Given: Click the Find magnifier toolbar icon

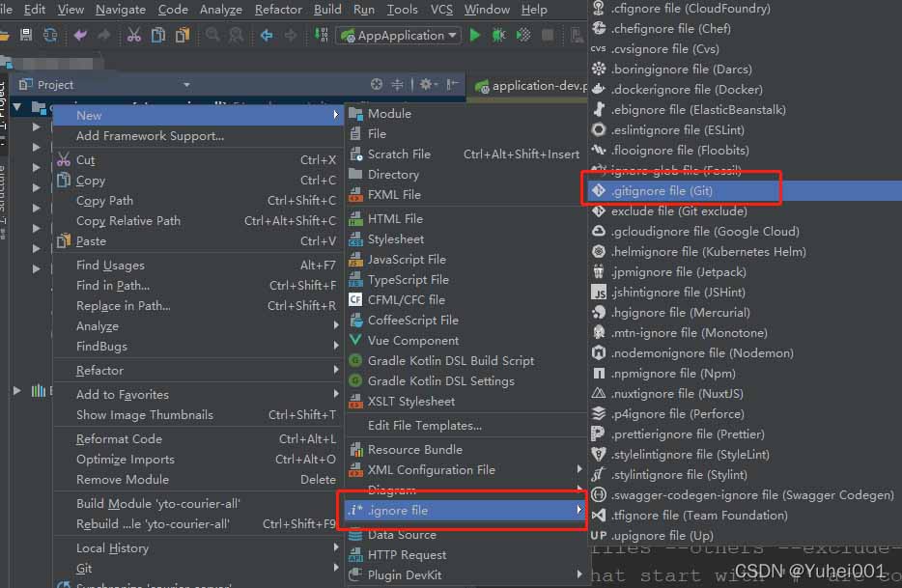Looking at the screenshot, I should [212, 35].
